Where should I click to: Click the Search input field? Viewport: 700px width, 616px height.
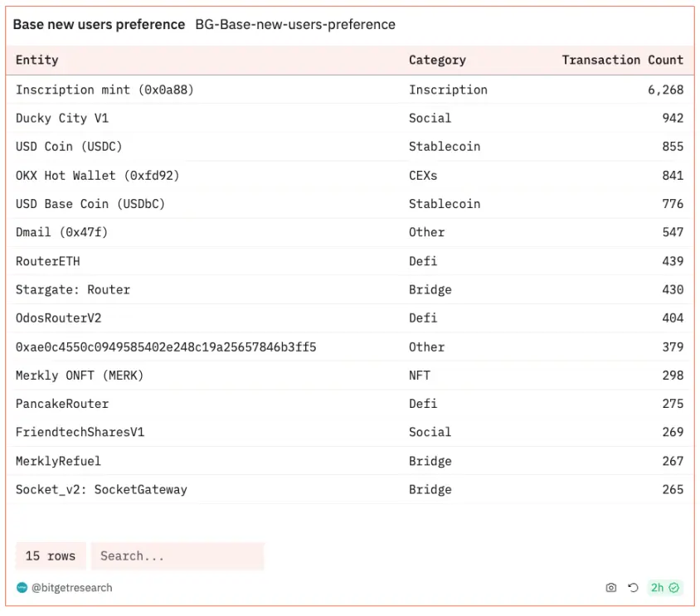(x=177, y=555)
